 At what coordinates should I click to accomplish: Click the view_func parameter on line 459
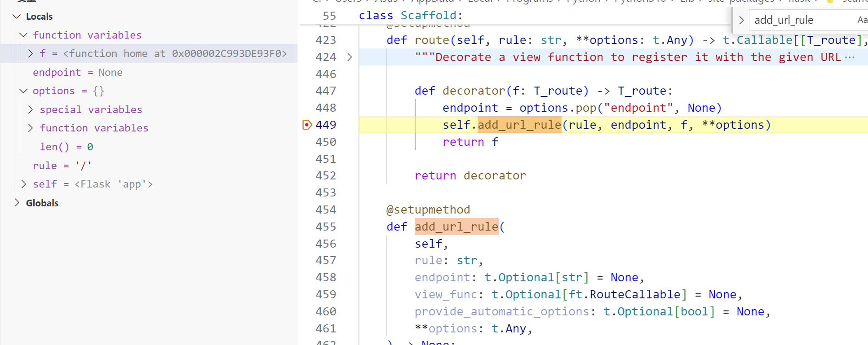(x=446, y=295)
